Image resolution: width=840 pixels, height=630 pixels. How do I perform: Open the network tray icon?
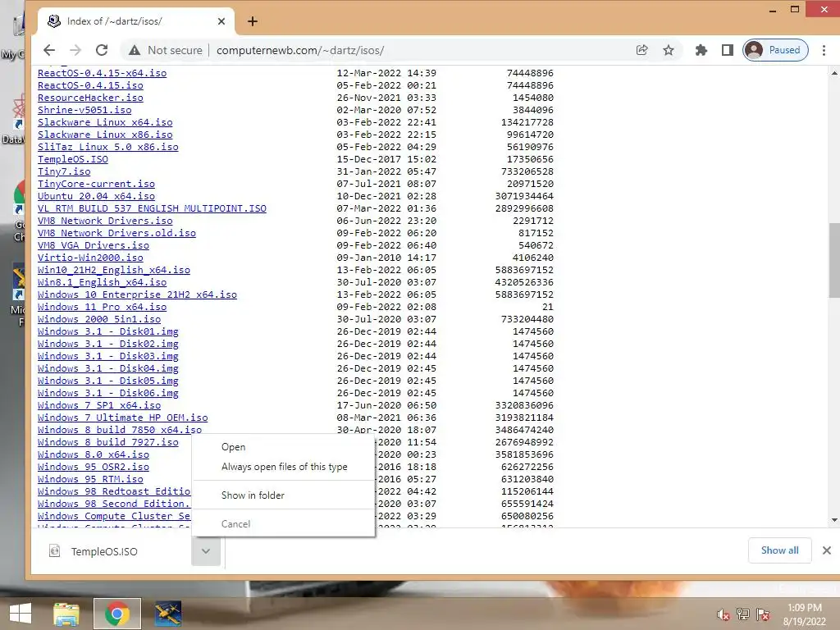(743, 614)
